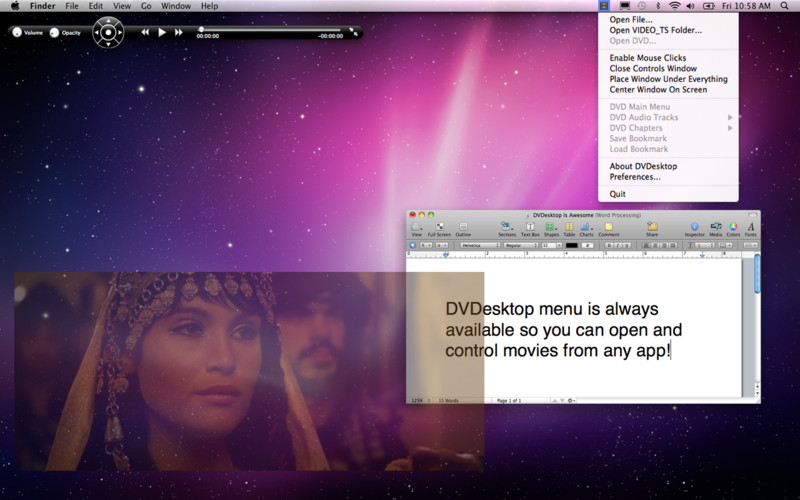800x500 pixels.
Task: Open the Sections dropdown in Pages toolbar
Action: click(507, 229)
